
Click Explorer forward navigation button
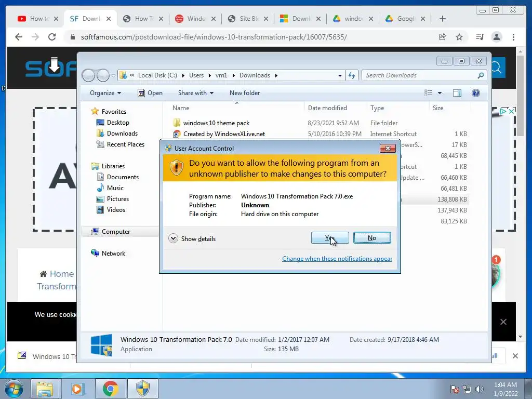[103, 75]
